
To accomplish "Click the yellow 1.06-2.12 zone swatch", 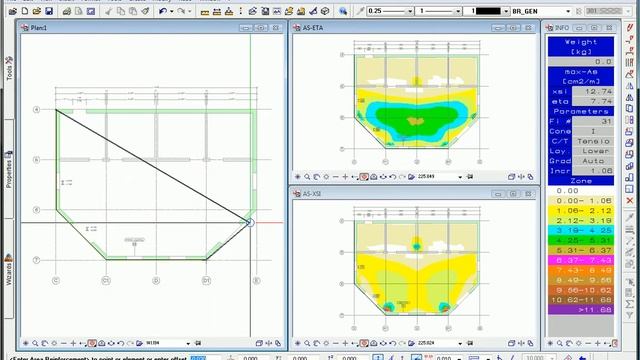I will pos(581,211).
